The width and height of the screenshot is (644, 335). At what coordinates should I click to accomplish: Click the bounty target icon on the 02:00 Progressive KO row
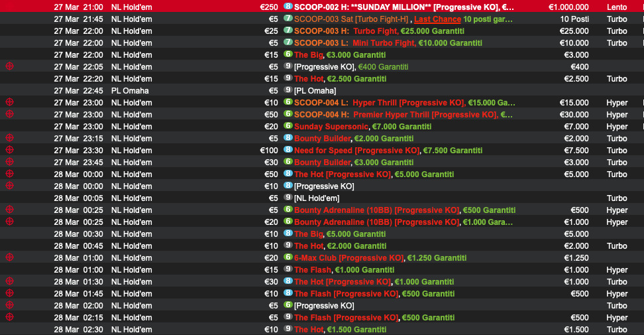coord(10,304)
